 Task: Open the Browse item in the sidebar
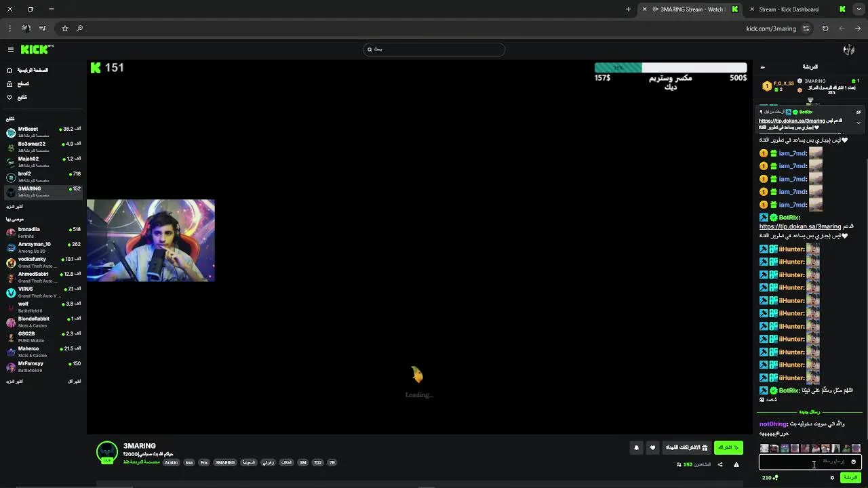18,84
